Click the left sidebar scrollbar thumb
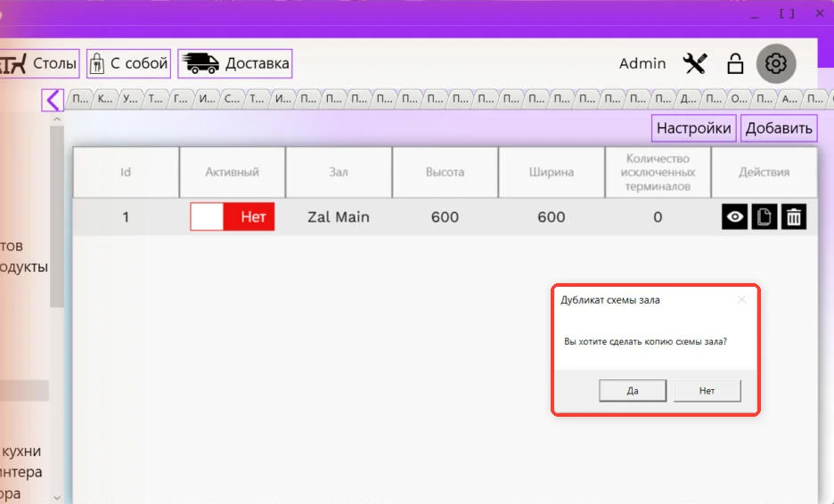834x504 pixels. [57, 216]
